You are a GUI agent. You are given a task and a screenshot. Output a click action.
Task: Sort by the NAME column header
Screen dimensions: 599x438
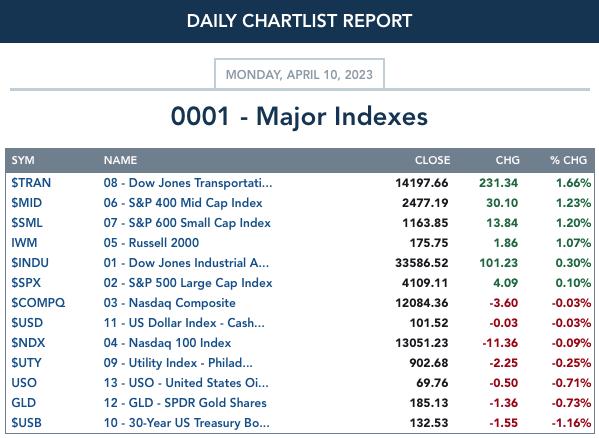click(x=120, y=160)
